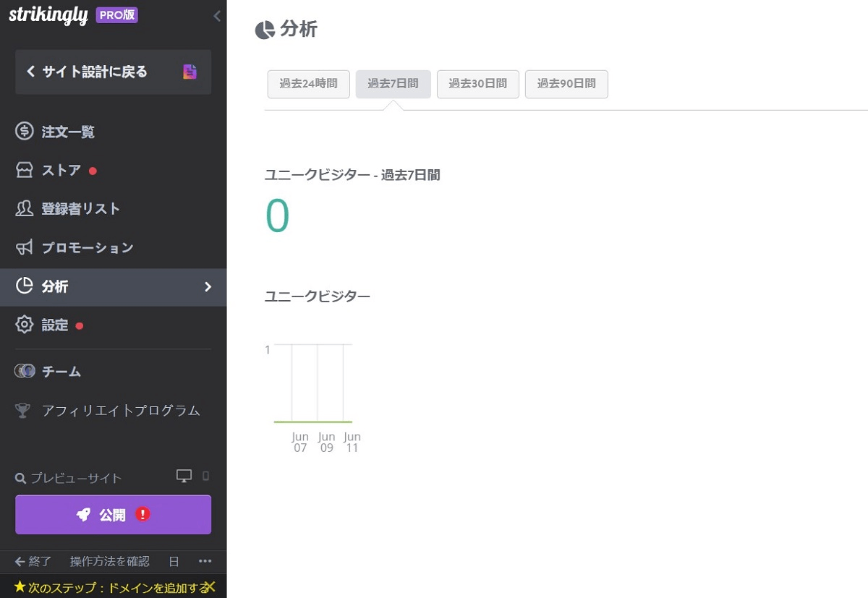This screenshot has width=868, height=598.
Task: Select the 過去90日間 tab
Action: [566, 84]
